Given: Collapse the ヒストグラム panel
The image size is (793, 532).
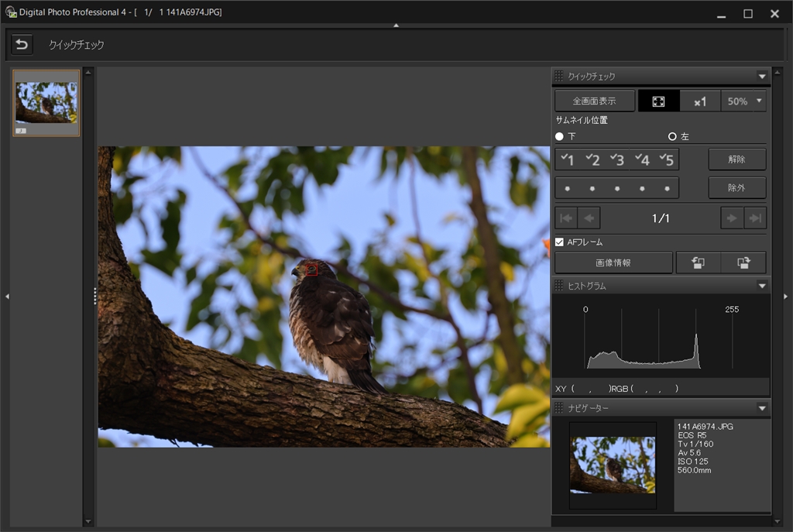Looking at the screenshot, I should point(762,286).
